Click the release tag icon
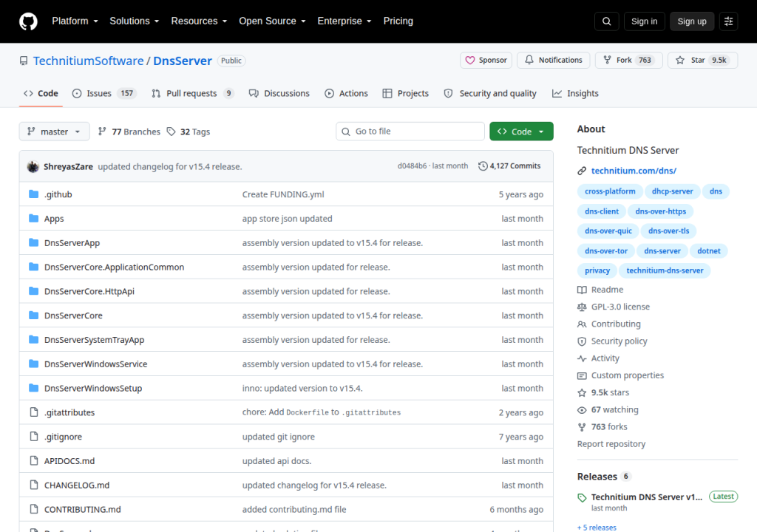Image resolution: width=757 pixels, height=532 pixels. 582,498
